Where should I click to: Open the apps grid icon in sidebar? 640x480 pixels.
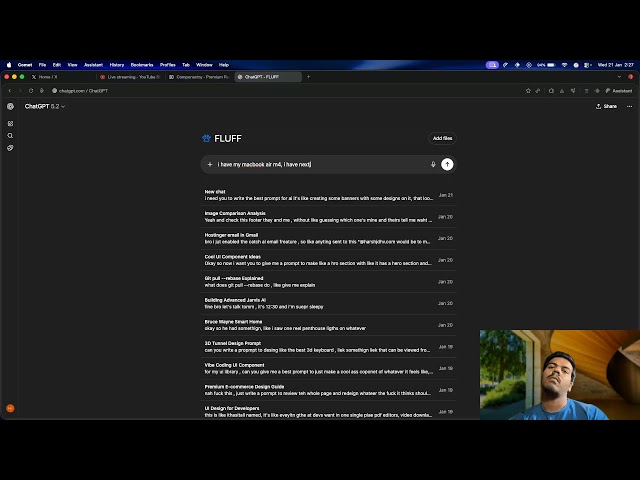pos(11,123)
